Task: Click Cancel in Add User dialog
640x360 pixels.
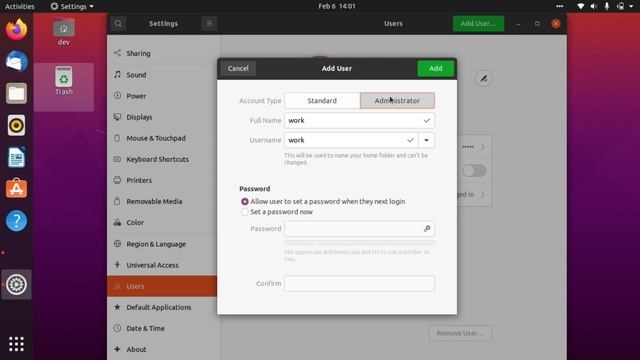Action: tap(238, 68)
